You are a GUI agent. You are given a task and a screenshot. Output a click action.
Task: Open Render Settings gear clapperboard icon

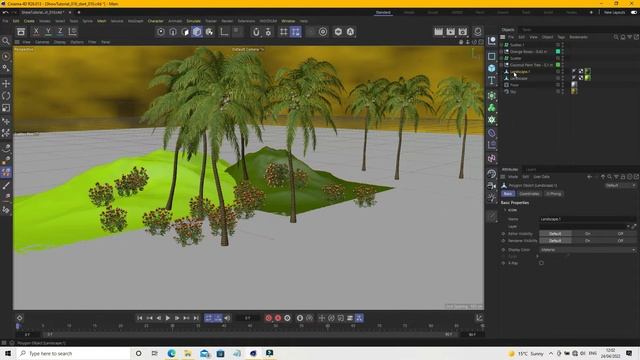462,31
